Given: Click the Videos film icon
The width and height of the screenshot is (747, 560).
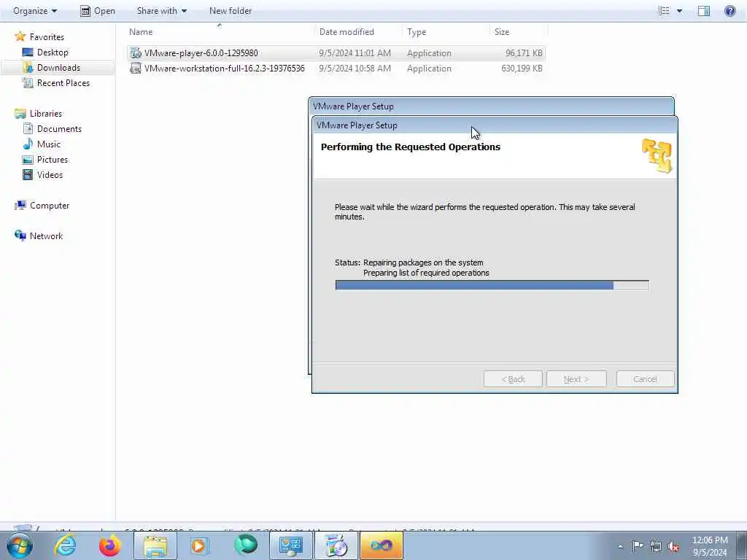Looking at the screenshot, I should point(28,175).
